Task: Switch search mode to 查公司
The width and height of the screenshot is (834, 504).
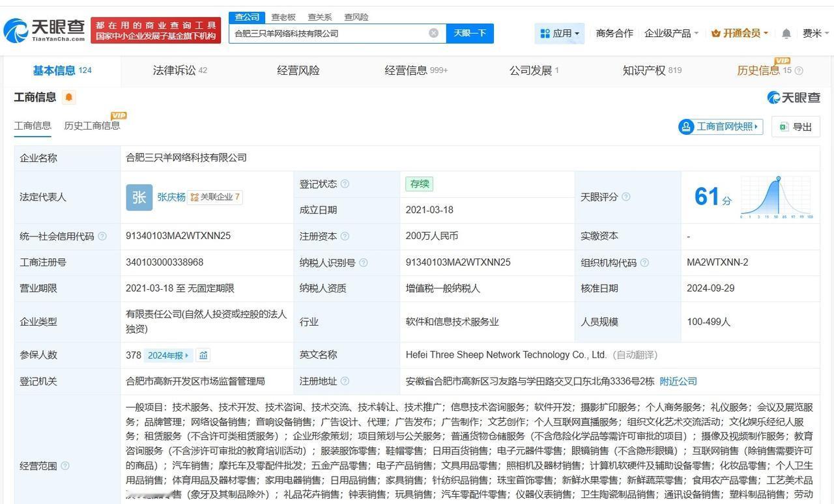Action: click(x=247, y=17)
